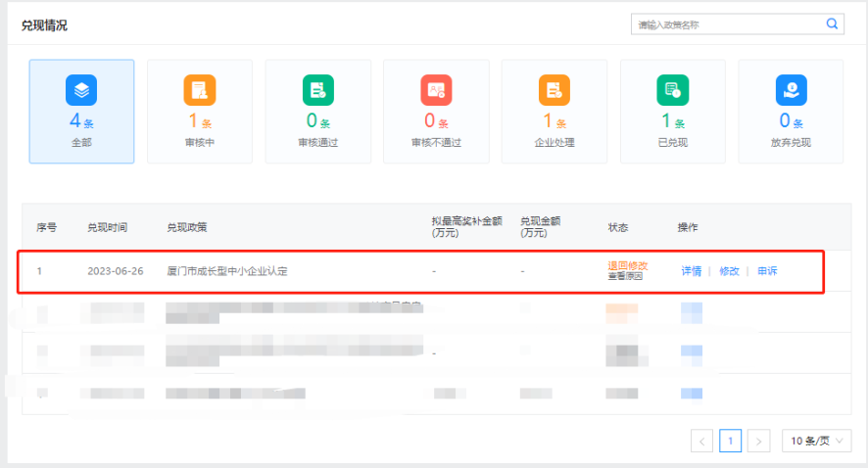The height and width of the screenshot is (468, 868).
Task: Click 兑现时间 column header
Action: [x=108, y=227]
